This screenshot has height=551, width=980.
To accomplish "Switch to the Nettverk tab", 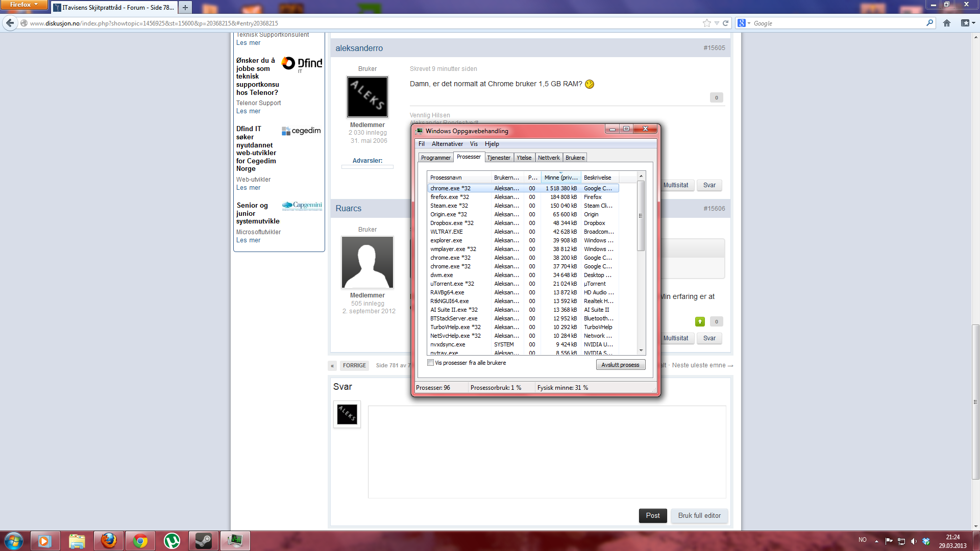I will tap(549, 158).
